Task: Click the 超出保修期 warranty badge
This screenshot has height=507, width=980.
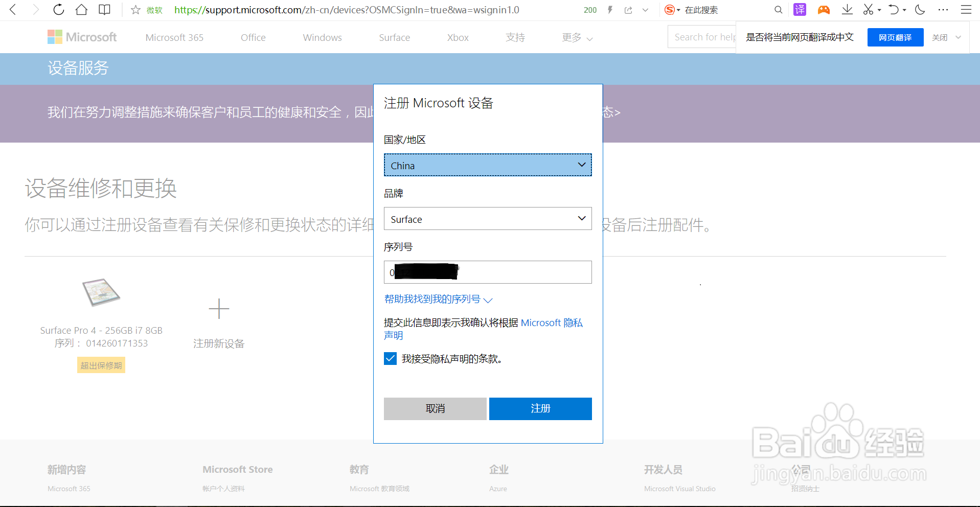Action: point(101,365)
